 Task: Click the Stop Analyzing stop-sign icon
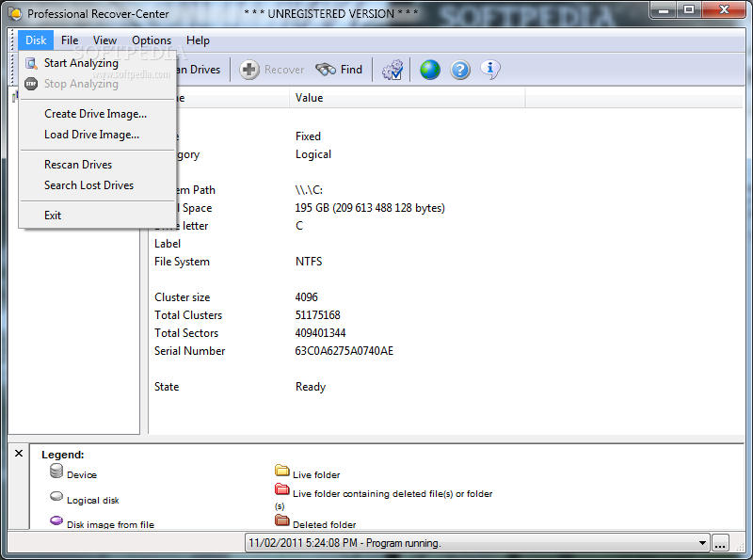click(x=31, y=84)
